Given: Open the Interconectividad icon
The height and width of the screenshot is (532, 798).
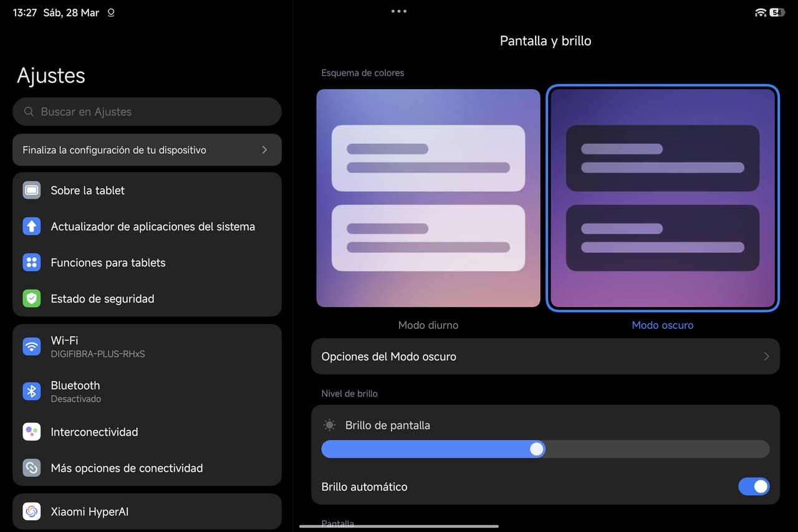Looking at the screenshot, I should (32, 432).
